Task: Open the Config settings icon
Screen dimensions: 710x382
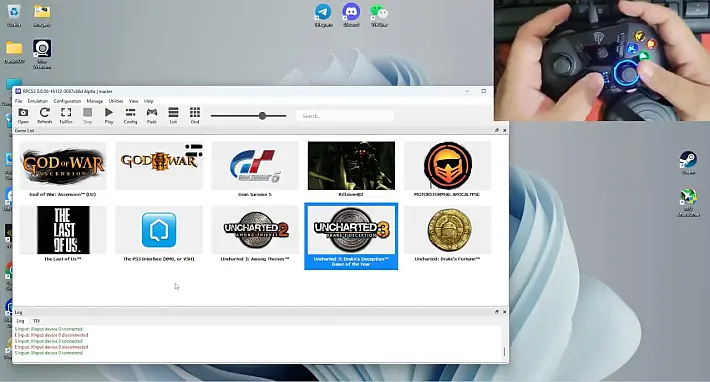Action: point(130,115)
